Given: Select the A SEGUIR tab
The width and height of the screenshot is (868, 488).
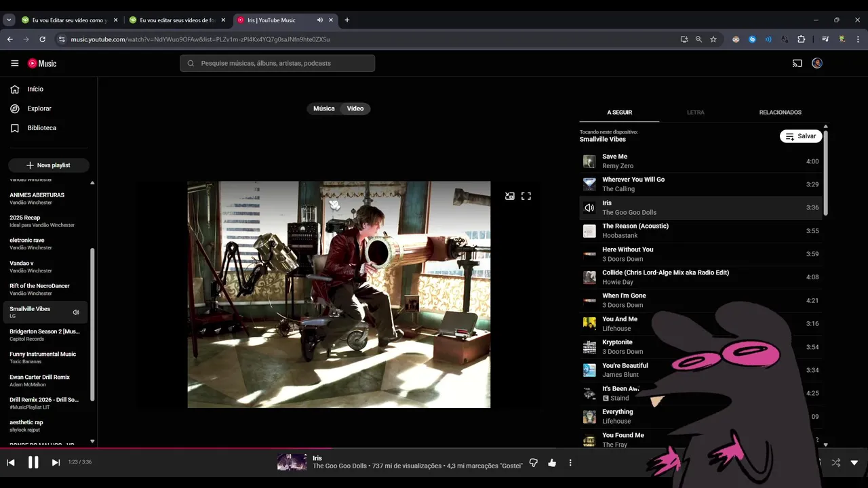Looking at the screenshot, I should click(x=619, y=113).
